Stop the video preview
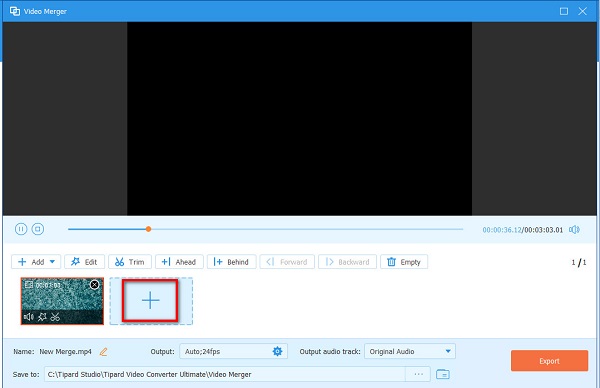This screenshot has width=600, height=388. pyautogui.click(x=38, y=229)
